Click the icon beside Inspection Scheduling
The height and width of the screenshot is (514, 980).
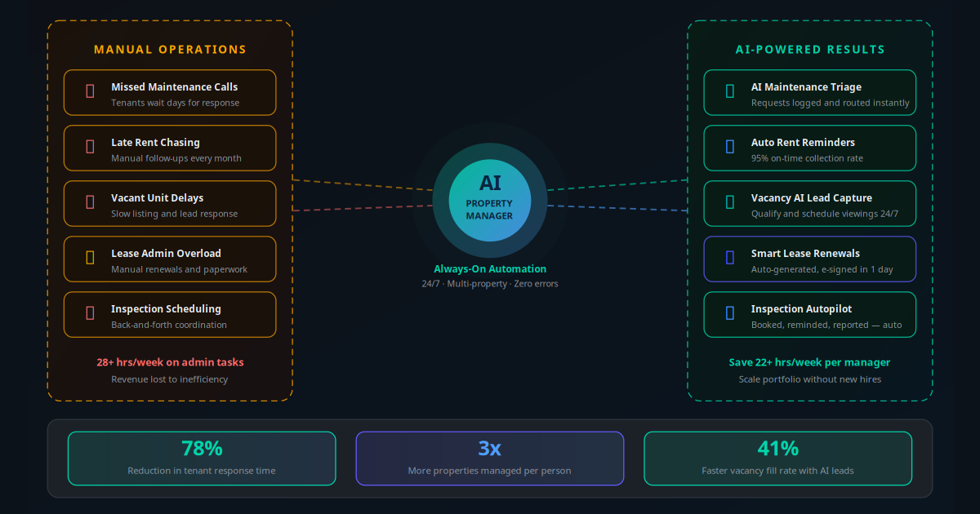90,313
